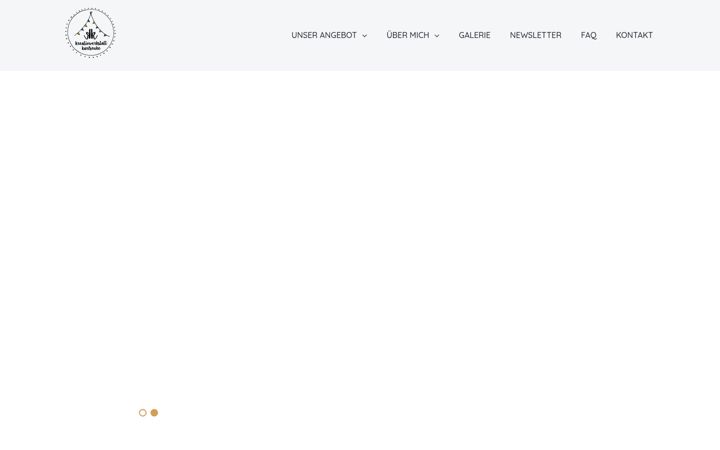This screenshot has width=720, height=450.
Task: Go to the Kontakt page
Action: pos(634,35)
